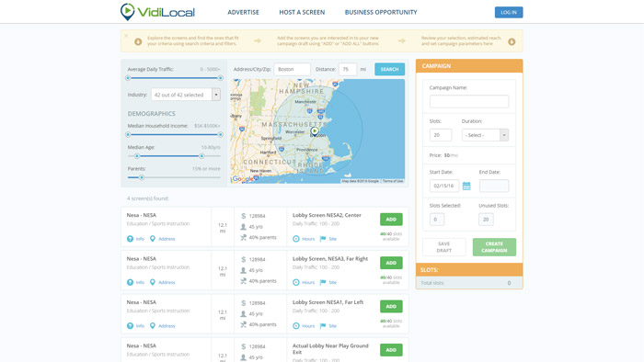Click Info icon for first Nesa listing
This screenshot has width=644, height=362.
tap(131, 239)
